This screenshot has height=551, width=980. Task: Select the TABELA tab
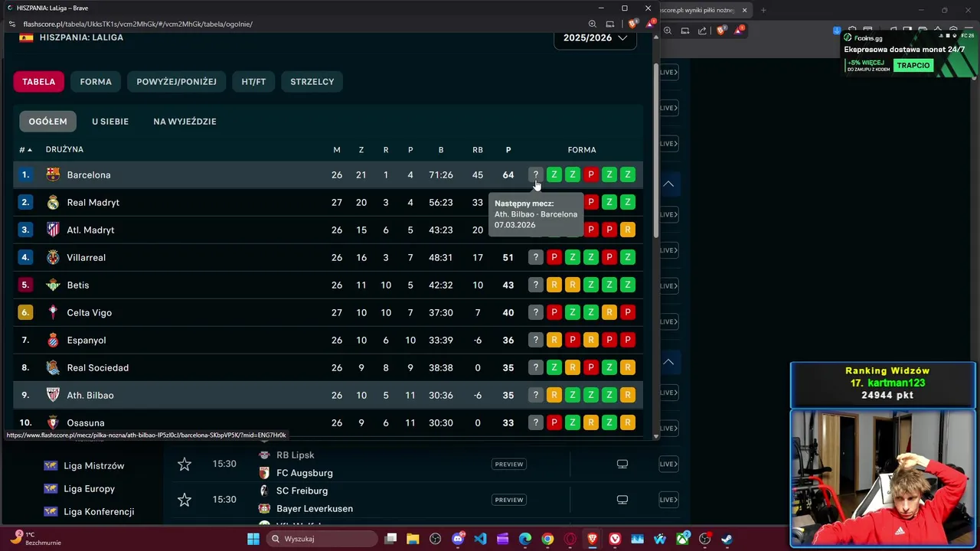click(38, 81)
